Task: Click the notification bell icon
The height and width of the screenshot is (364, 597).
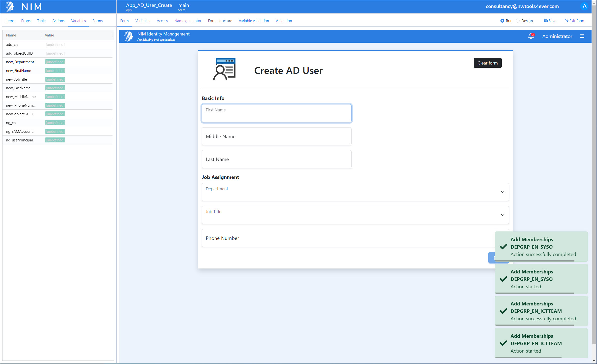Action: coord(531,36)
